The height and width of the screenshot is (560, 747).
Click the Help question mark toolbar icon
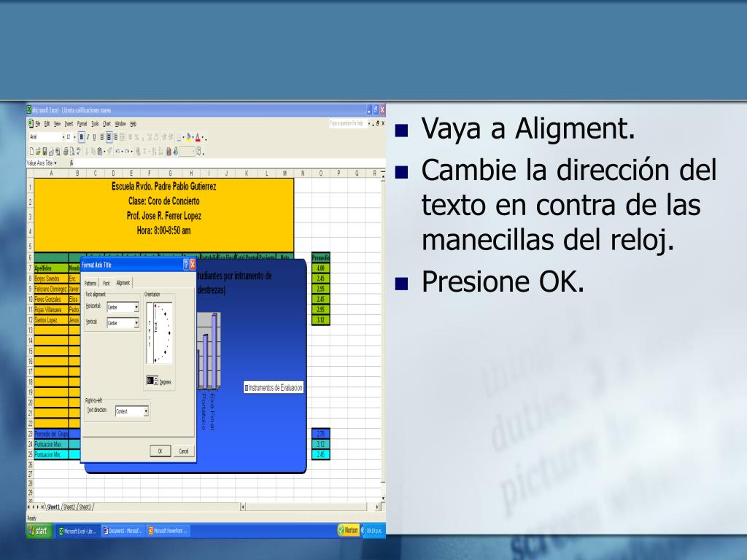pos(199,152)
